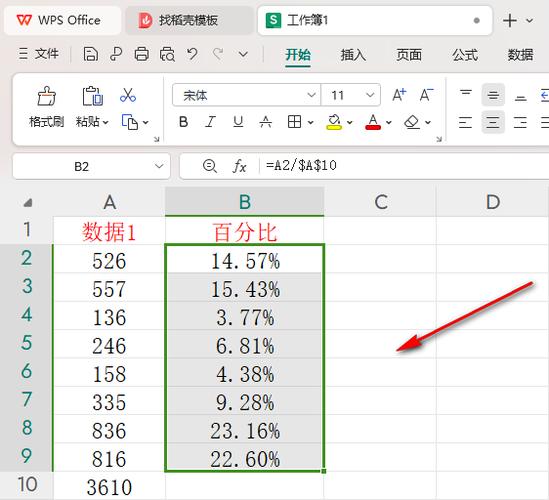Click the Save icon in quick toolbar

[x=91, y=55]
